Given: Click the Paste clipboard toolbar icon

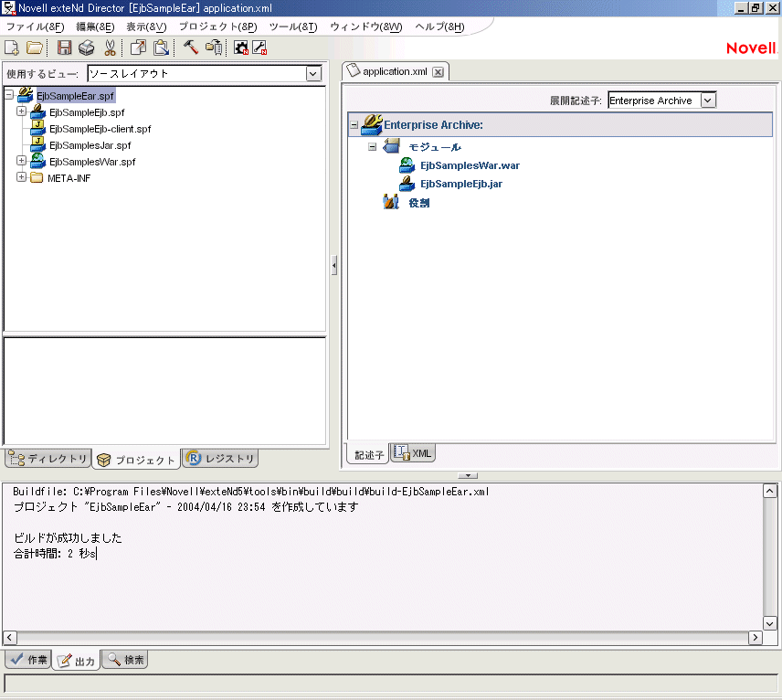Looking at the screenshot, I should point(161,48).
